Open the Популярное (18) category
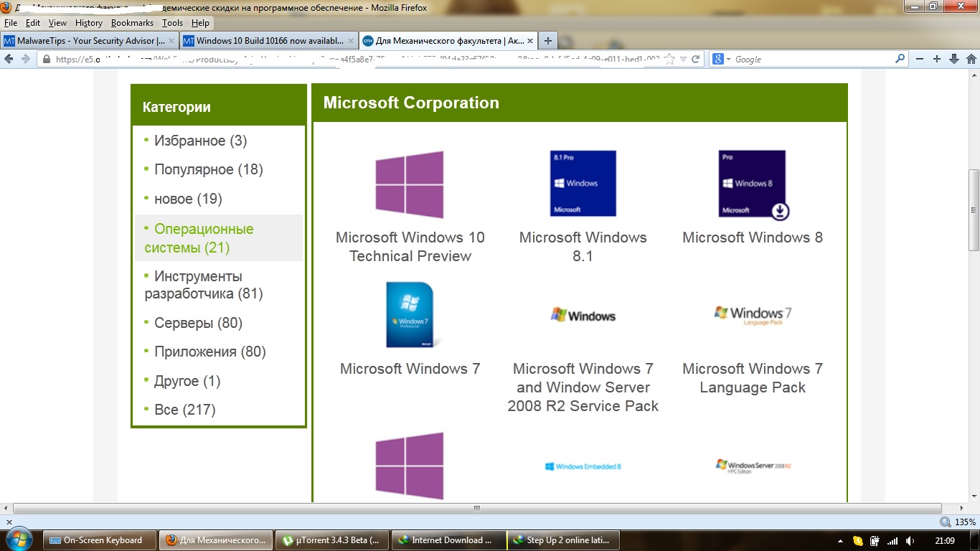Screen dimensions: 980x551 click(208, 169)
